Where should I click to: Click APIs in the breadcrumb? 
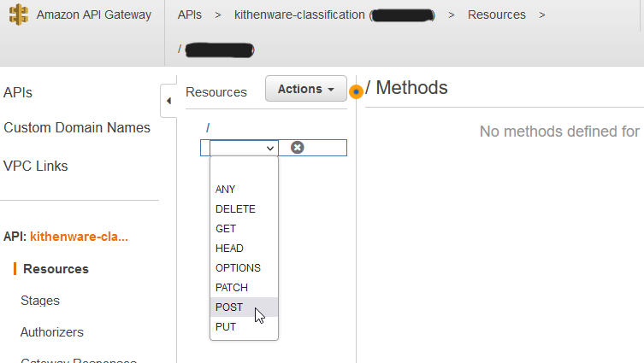tap(189, 15)
